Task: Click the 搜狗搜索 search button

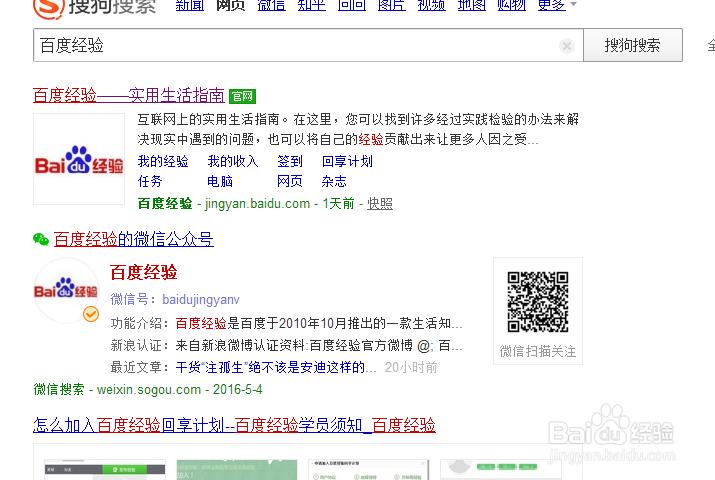Action: 633,45
